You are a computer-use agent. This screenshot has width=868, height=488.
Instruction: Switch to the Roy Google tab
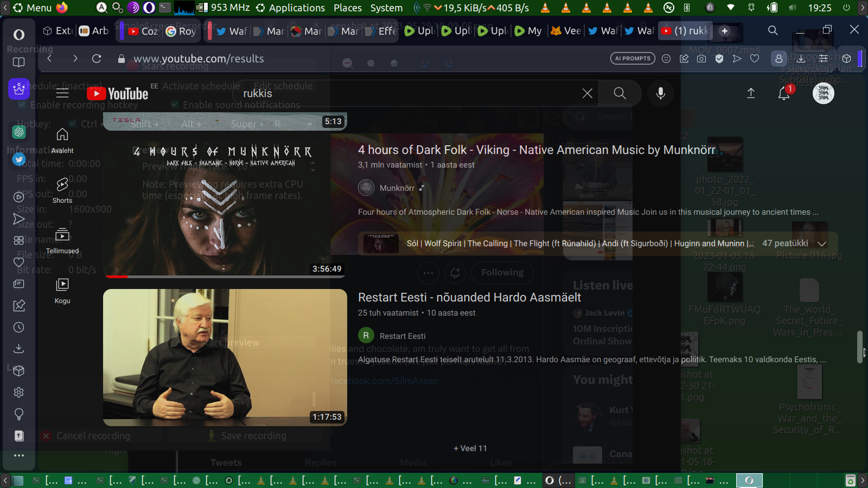[x=181, y=31]
